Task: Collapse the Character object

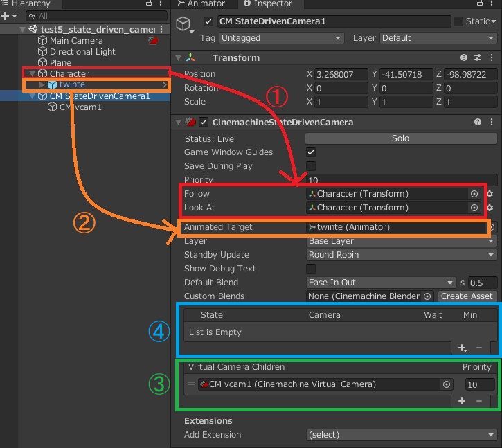Action: 32,73
